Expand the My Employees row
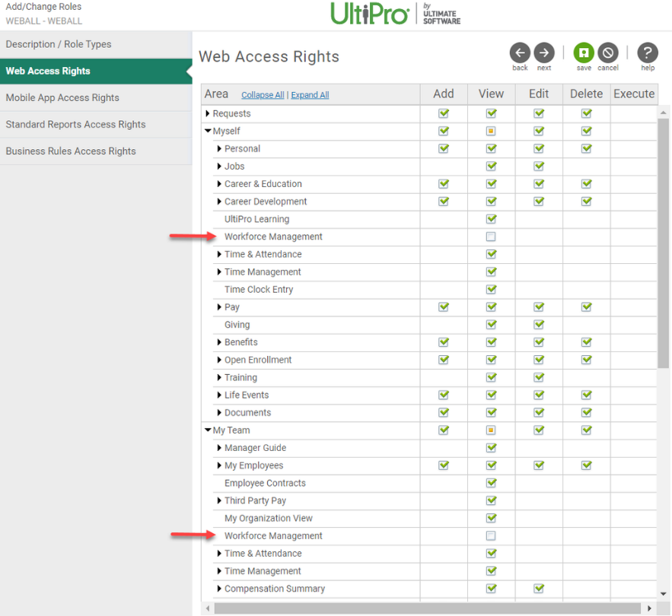Screen dimensions: 672x616 pos(219,465)
